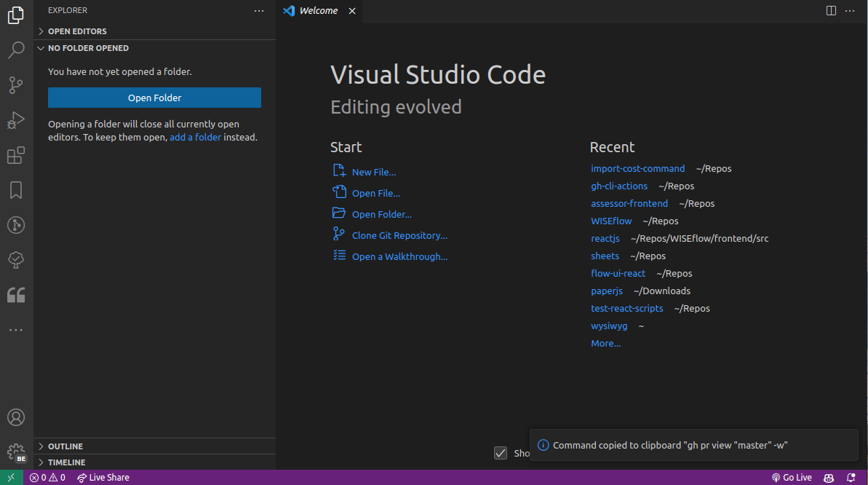
Task: Open recent test-react-scripts project
Action: (626, 308)
